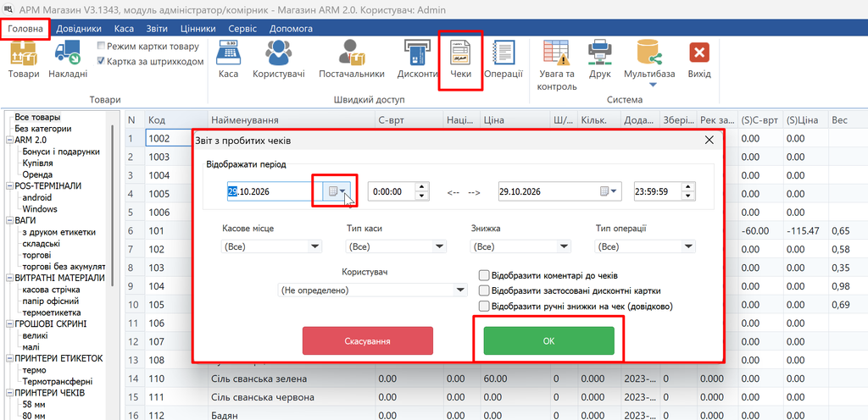Increase the start time 0:00:00 spinner
Screen dimensions: 868x420
(422, 187)
